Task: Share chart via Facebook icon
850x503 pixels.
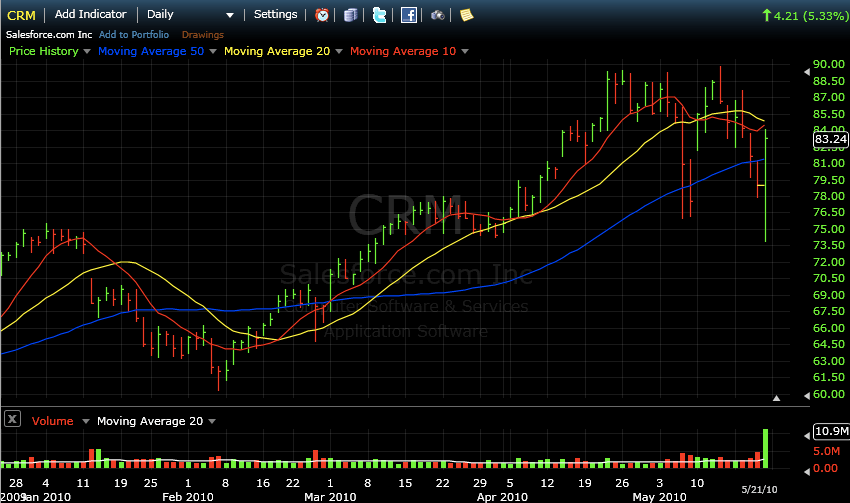Action: coord(409,15)
